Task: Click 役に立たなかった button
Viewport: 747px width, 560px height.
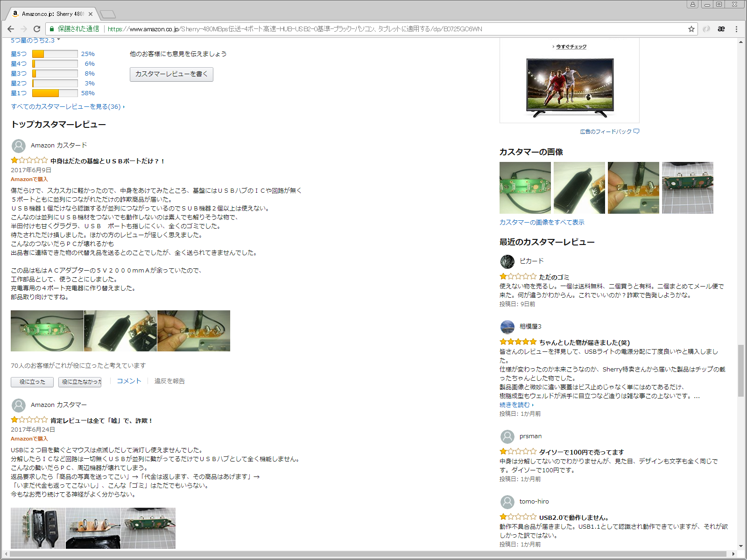Action: click(x=80, y=382)
